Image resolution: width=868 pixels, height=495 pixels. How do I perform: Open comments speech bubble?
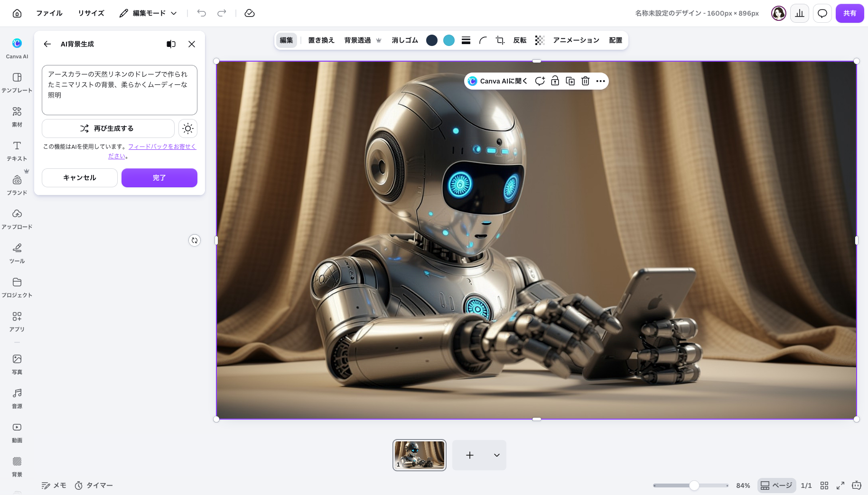coord(822,13)
